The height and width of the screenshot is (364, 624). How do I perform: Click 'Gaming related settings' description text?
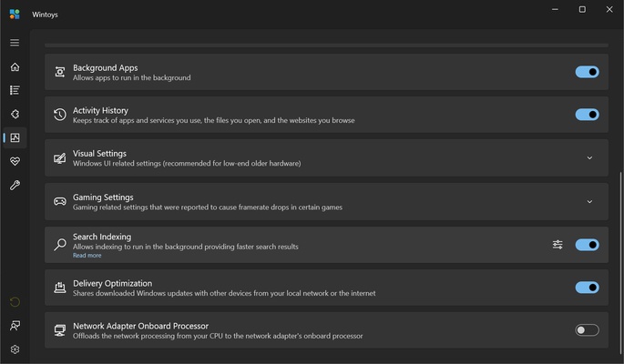pyautogui.click(x=208, y=207)
